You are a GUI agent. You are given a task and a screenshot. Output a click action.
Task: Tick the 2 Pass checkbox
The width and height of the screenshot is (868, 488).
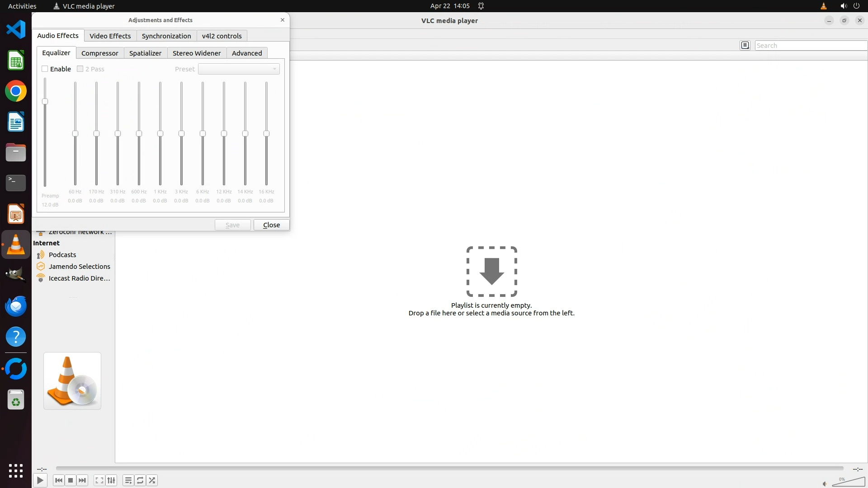[80, 69]
